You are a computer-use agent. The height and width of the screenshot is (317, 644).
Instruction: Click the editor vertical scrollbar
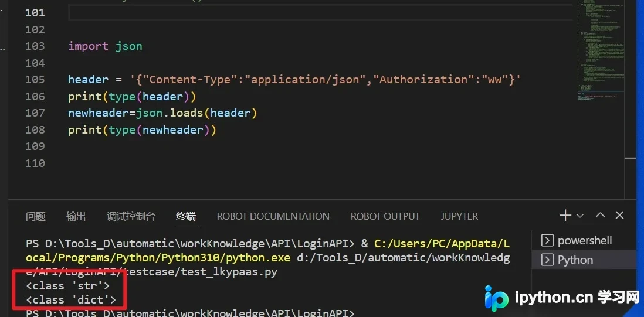point(631,100)
